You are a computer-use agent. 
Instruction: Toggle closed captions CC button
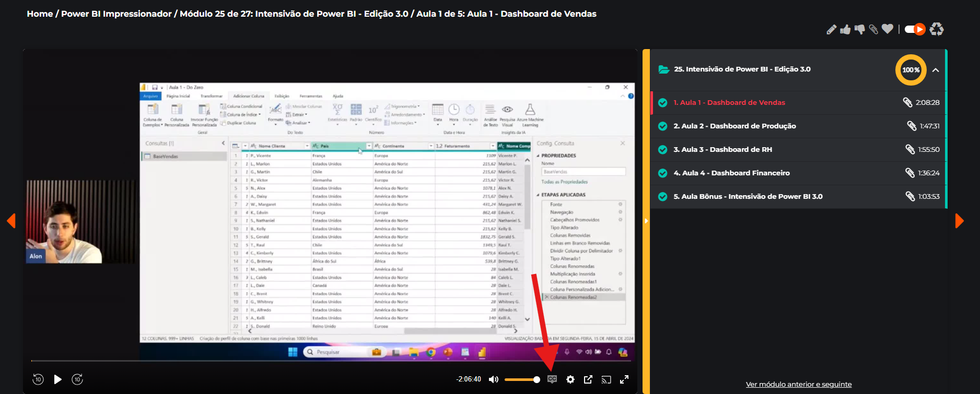[x=552, y=379]
